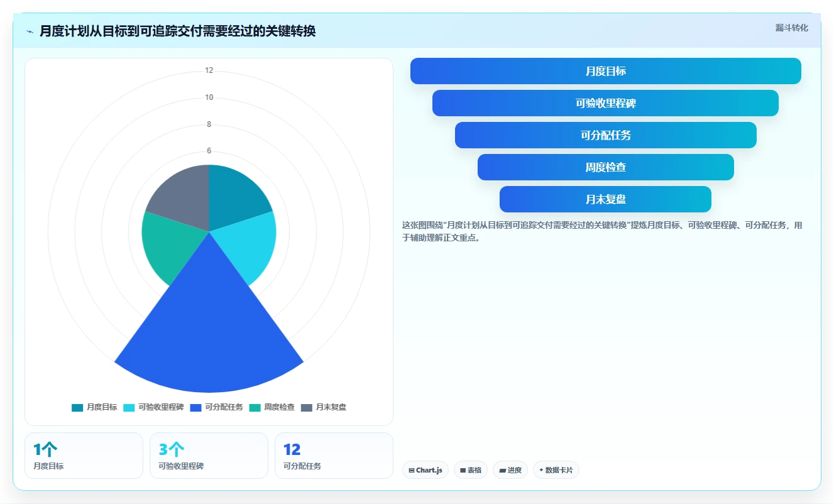Click the 1个 月度目标 data card
This screenshot has width=834, height=504.
pyautogui.click(x=84, y=456)
